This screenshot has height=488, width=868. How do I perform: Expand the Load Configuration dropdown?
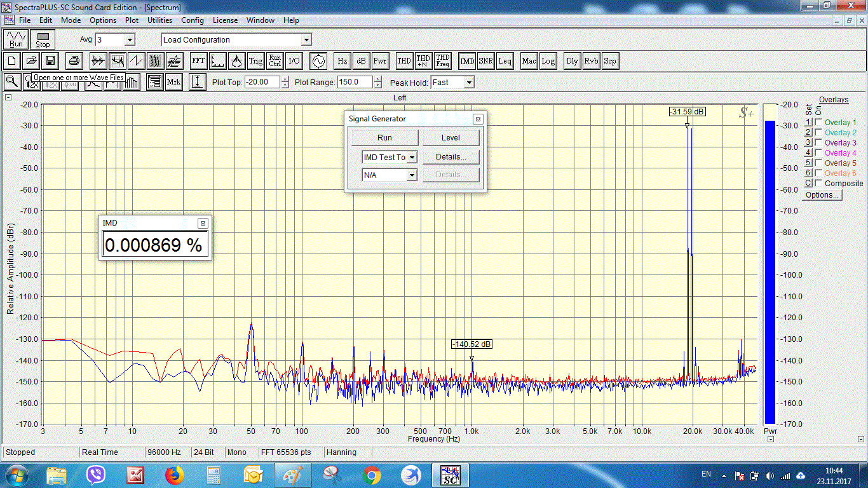(306, 40)
